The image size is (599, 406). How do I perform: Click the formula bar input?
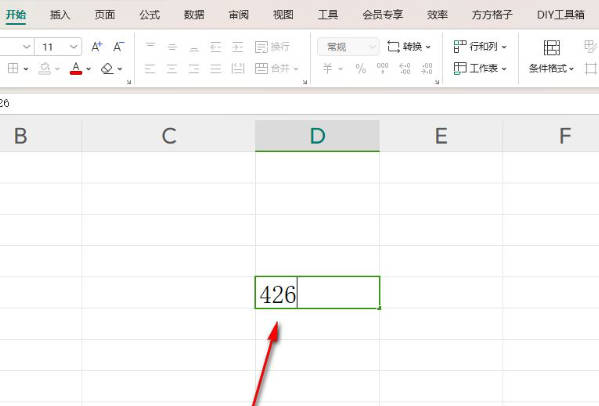point(300,103)
